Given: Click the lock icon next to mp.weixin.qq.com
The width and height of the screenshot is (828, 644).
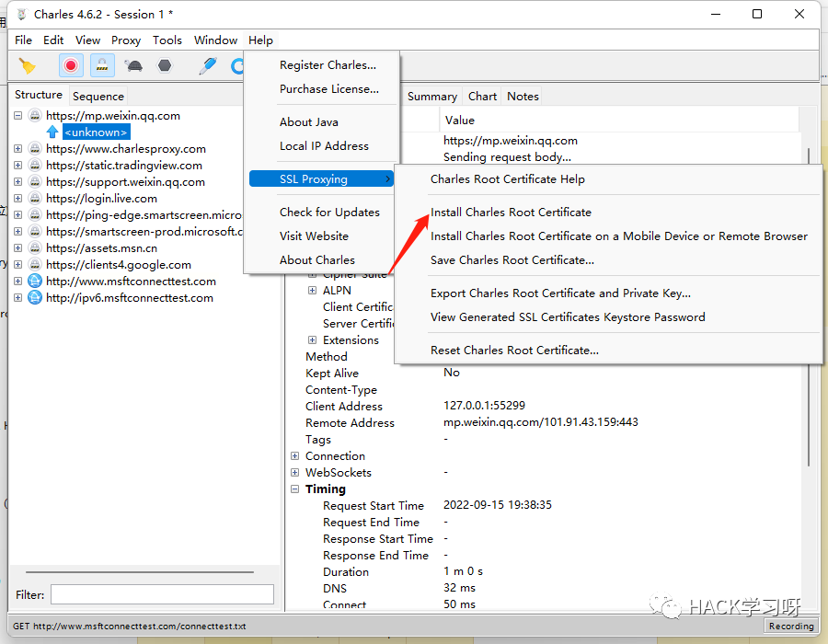Looking at the screenshot, I should pyautogui.click(x=35, y=116).
